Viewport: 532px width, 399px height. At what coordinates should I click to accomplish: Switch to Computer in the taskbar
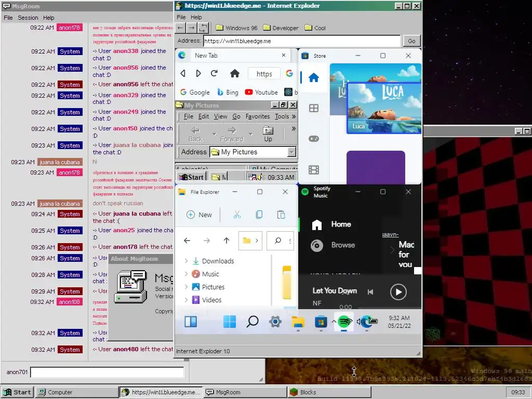point(76,392)
